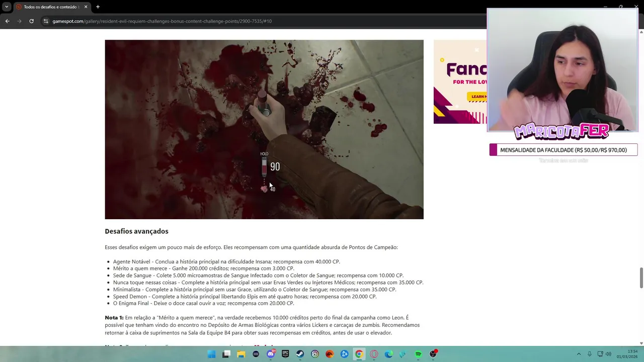The width and height of the screenshot is (644, 362).
Task: Click the scrollbar down arrow
Action: tap(641, 343)
